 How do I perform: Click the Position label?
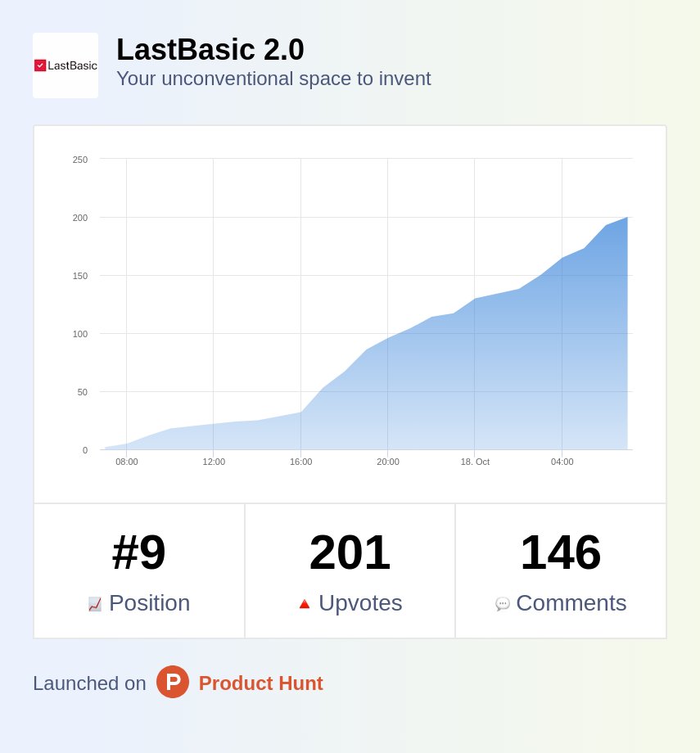[150, 603]
